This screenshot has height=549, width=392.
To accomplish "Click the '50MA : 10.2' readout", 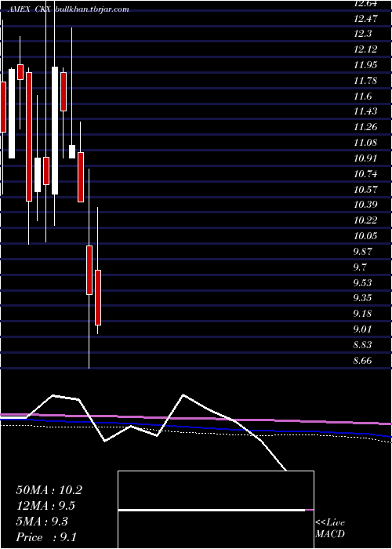I will pos(49,490).
